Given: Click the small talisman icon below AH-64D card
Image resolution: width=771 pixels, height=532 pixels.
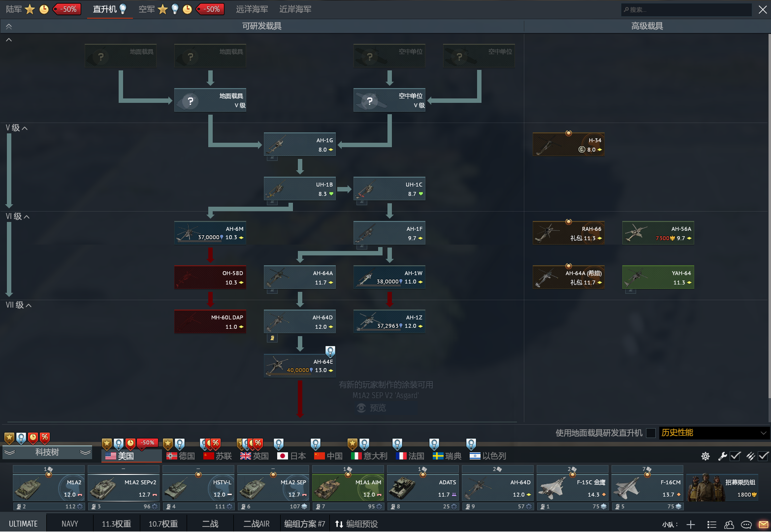Looking at the screenshot, I should pyautogui.click(x=272, y=338).
